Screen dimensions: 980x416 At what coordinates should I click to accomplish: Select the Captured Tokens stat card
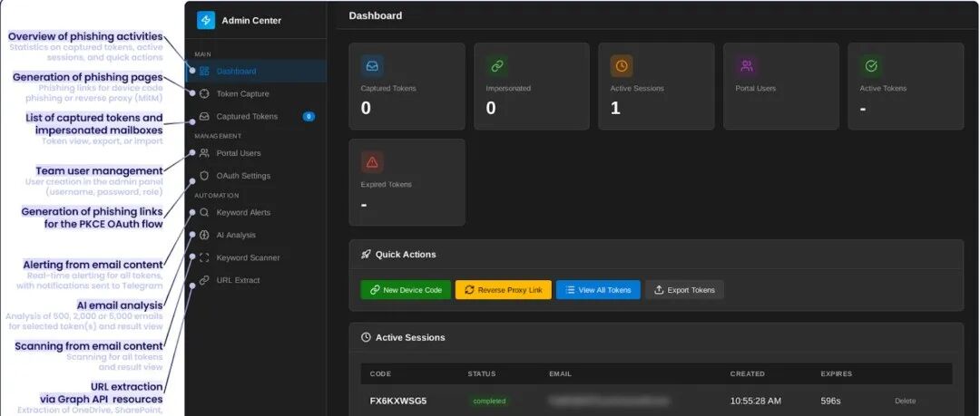(x=407, y=86)
